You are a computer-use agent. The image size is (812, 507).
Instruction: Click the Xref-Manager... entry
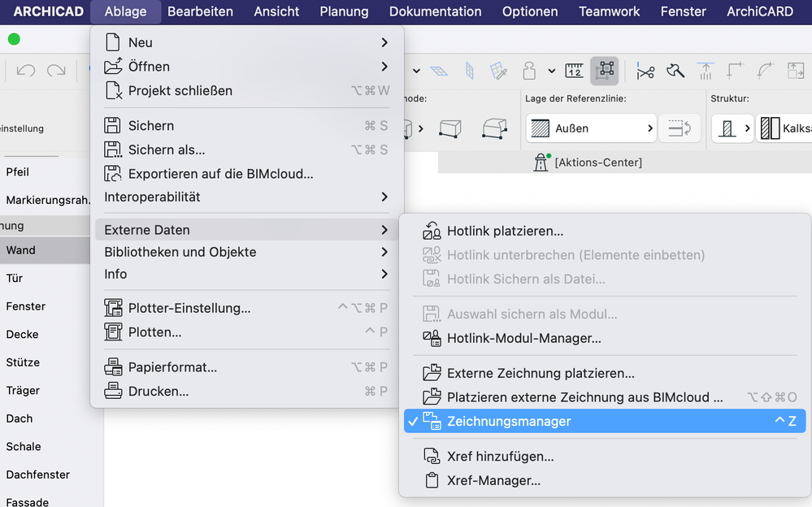(x=493, y=480)
